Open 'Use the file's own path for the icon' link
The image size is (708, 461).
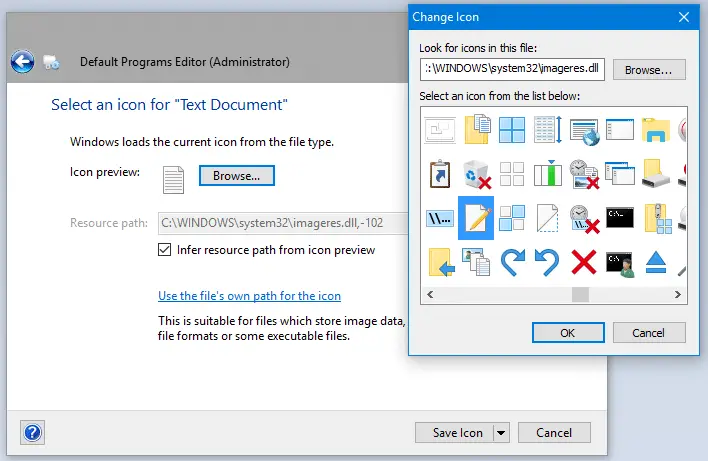249,296
